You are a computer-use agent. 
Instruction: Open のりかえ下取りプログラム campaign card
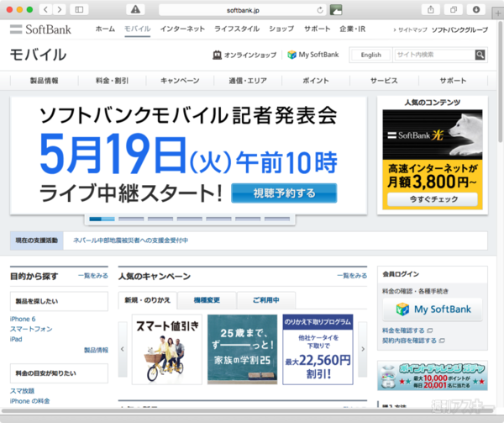click(318, 349)
